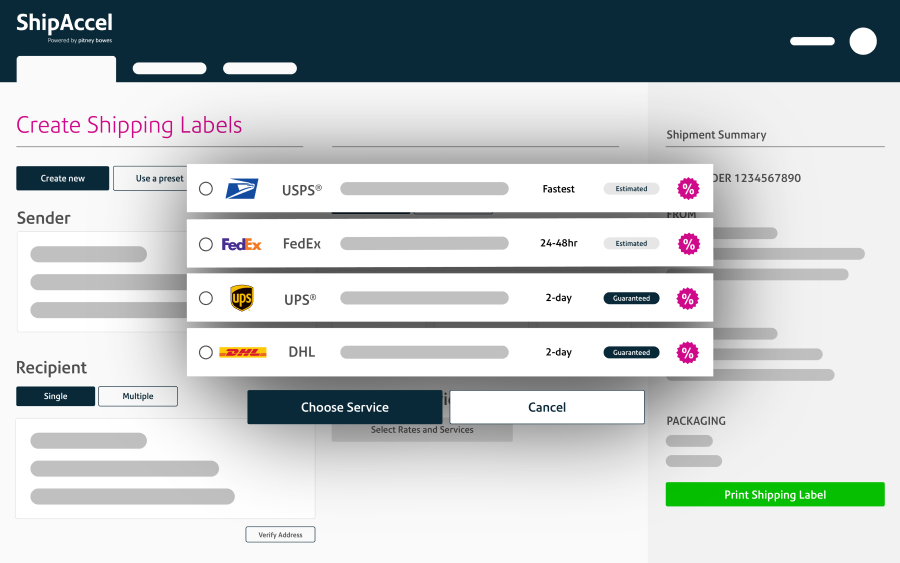Screen dimensions: 900x563
Task: Click the DHL carrier name text
Action: 301,352
